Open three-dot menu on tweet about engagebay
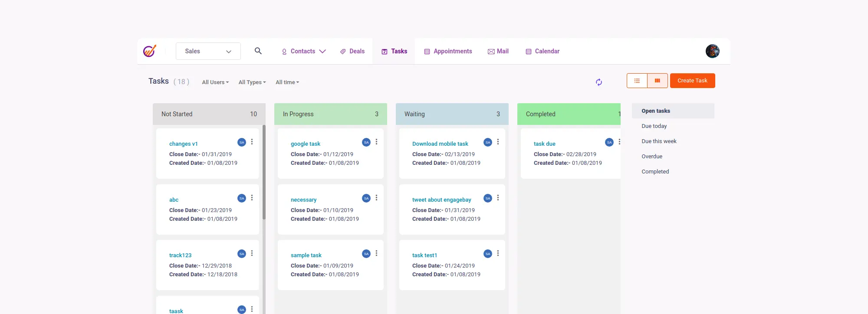The image size is (868, 314). pyautogui.click(x=498, y=198)
